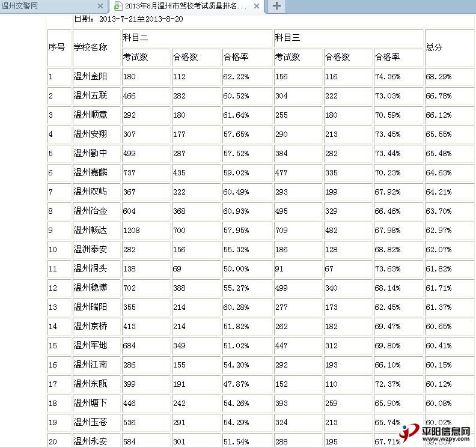This screenshot has height=448, width=476.
Task: Click the school name 温州冶金
Action: pyautogui.click(x=91, y=211)
